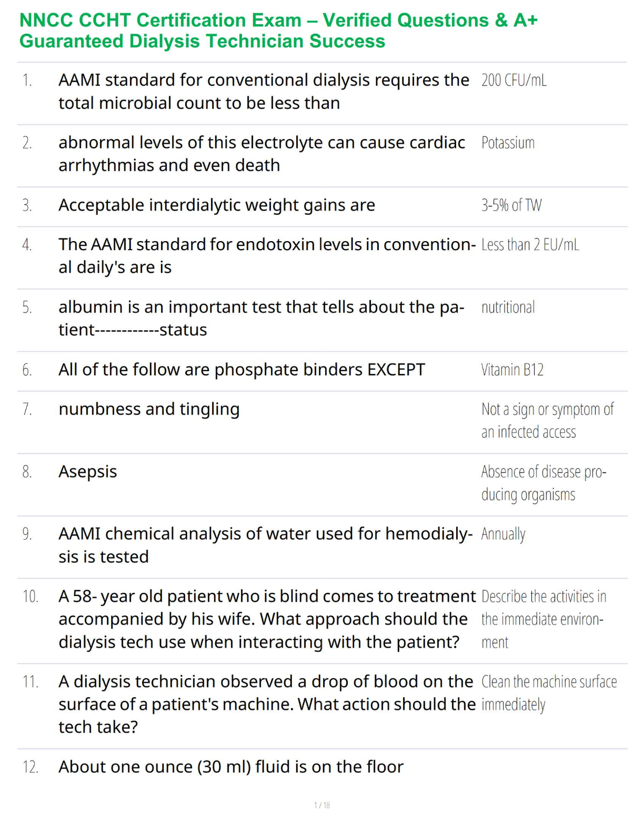Select the '3-5% of TW' answer
The image size is (644, 834).
[x=511, y=205]
